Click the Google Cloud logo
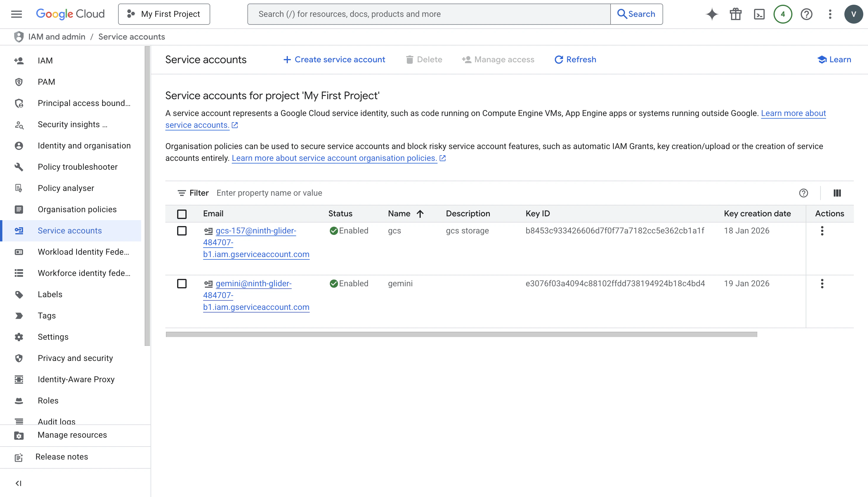This screenshot has height=497, width=868. click(x=70, y=14)
